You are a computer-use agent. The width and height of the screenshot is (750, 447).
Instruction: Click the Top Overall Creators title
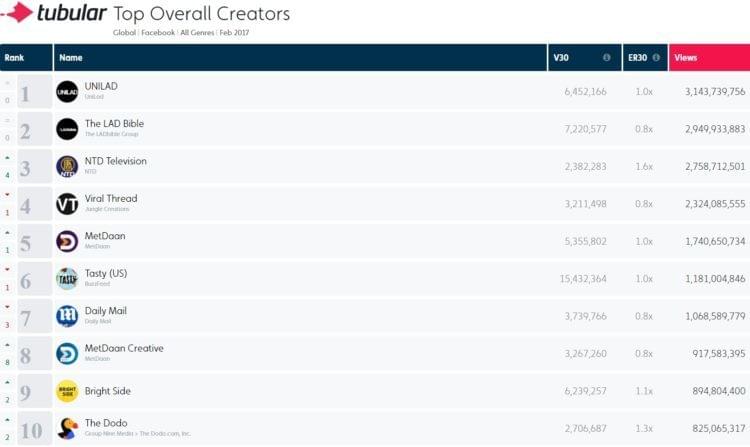pyautogui.click(x=201, y=14)
